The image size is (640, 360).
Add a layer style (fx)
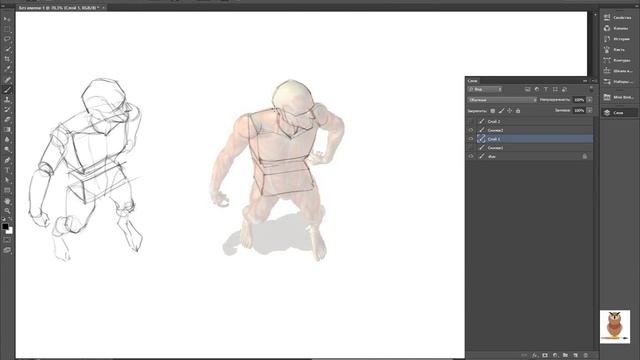535,356
